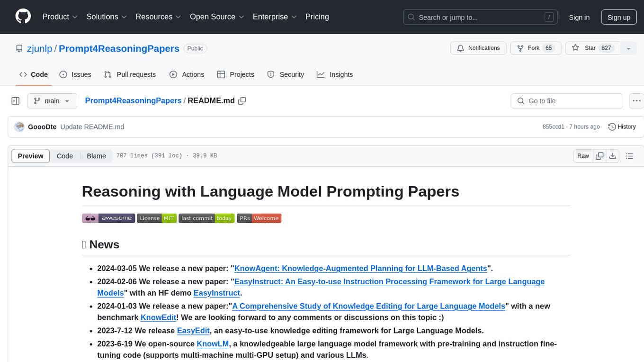The width and height of the screenshot is (644, 362).
Task: Download the raw file
Action: 613,156
